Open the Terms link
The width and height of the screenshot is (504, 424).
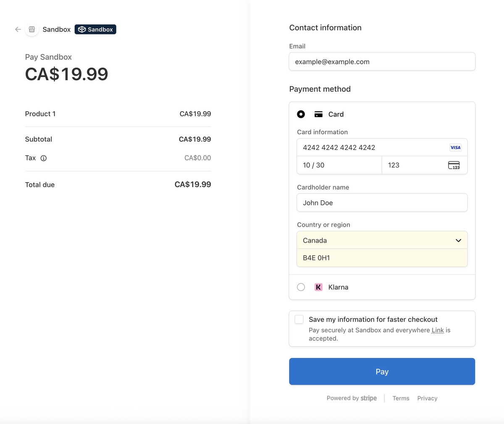(401, 398)
